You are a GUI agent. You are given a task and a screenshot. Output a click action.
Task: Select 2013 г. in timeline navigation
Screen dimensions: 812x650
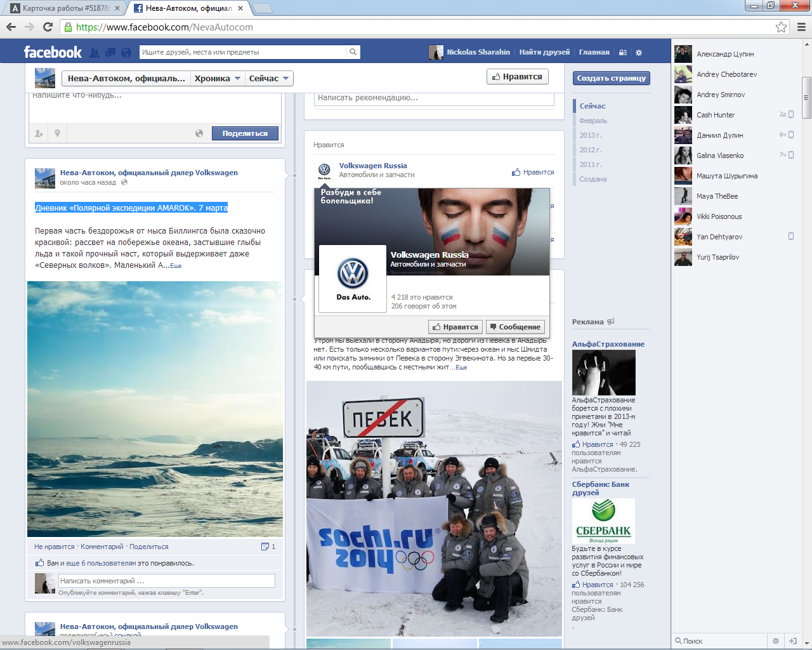click(591, 135)
